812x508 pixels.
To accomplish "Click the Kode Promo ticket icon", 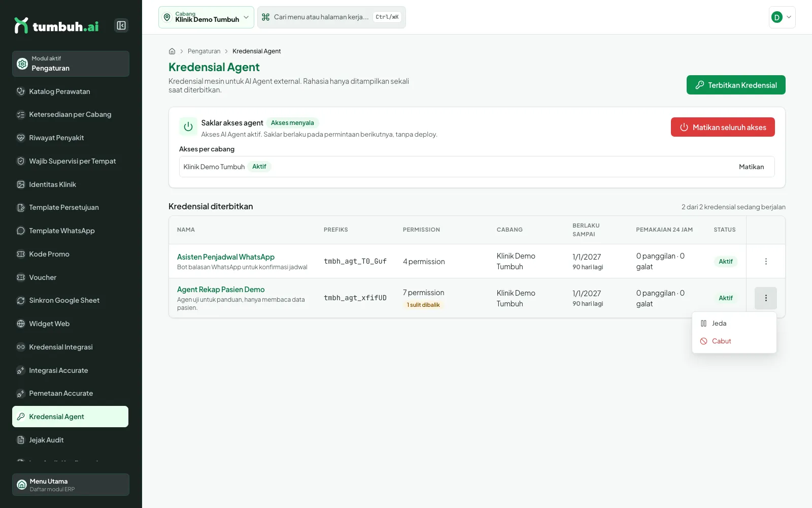I will 21,254.
